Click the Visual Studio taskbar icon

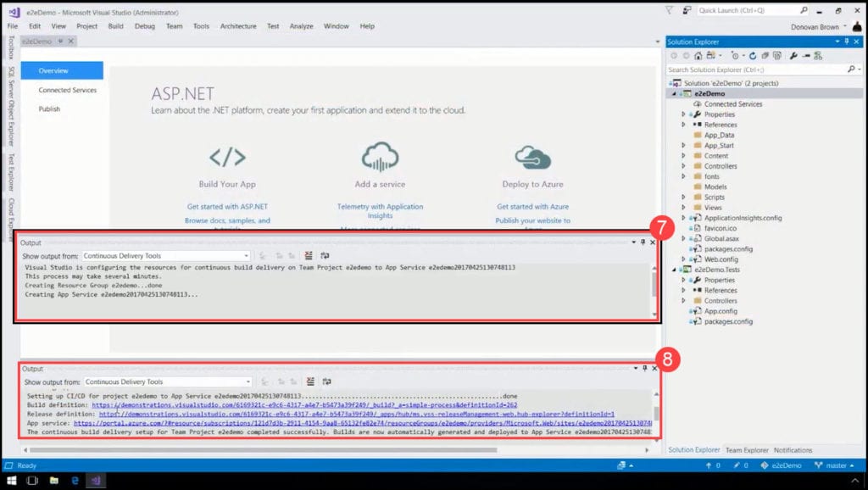click(x=95, y=481)
